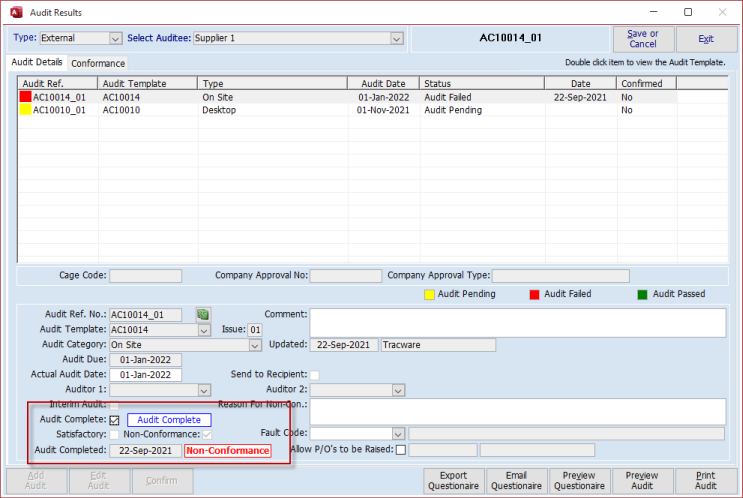The height and width of the screenshot is (498, 743).
Task: Click the '01-Nov-2021' audit date cell
Action: 383,110
